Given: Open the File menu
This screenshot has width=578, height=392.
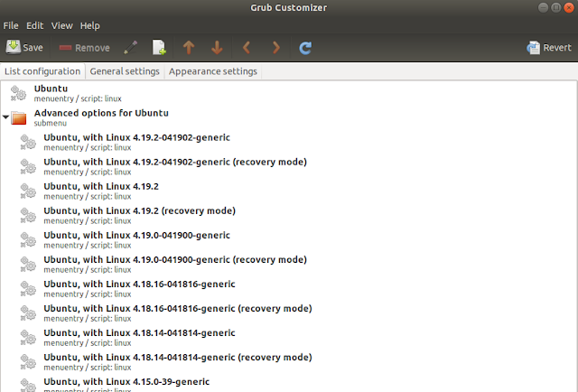Looking at the screenshot, I should pos(11,26).
